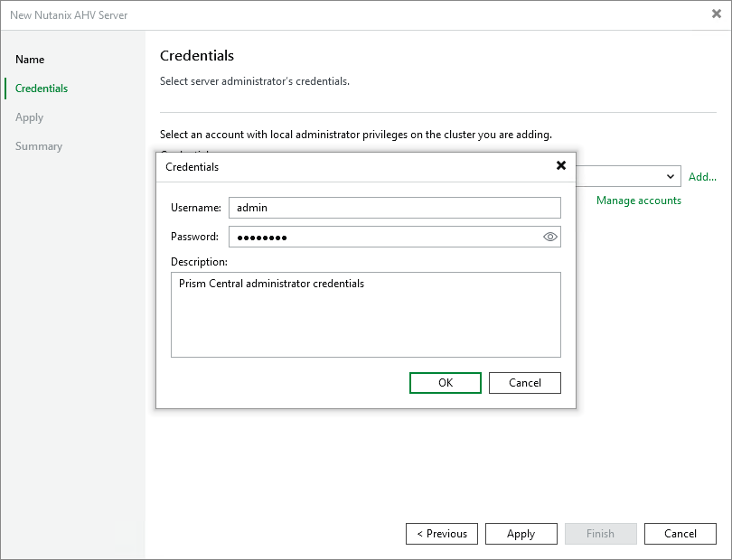The height and width of the screenshot is (560, 732).
Task: Dismiss the dialog with Cancel
Action: [524, 382]
